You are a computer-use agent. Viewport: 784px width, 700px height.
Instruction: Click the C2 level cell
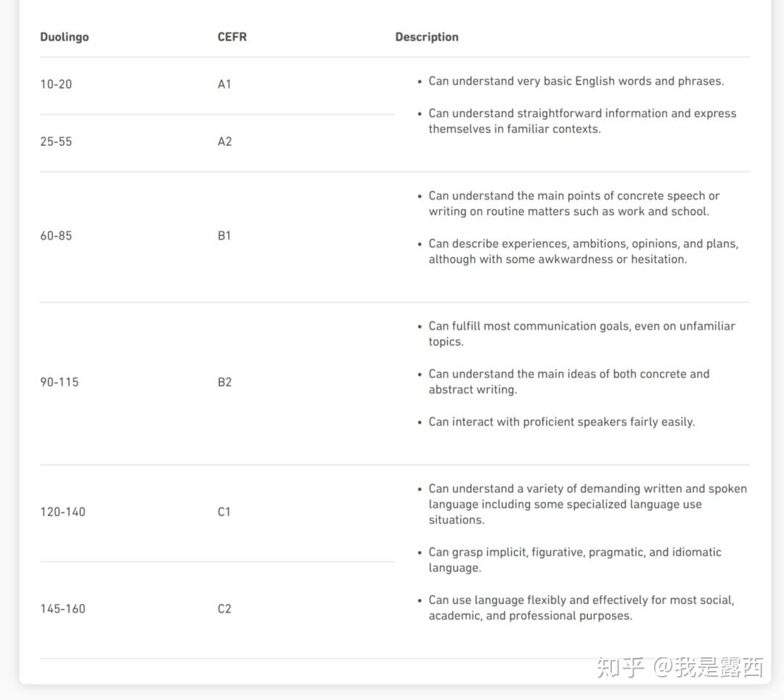224,609
